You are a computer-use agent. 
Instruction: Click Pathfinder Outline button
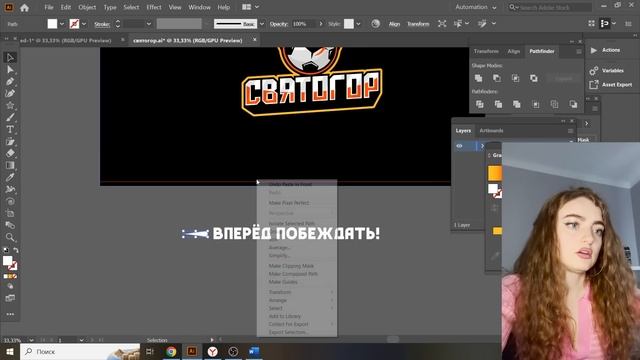coord(554,104)
